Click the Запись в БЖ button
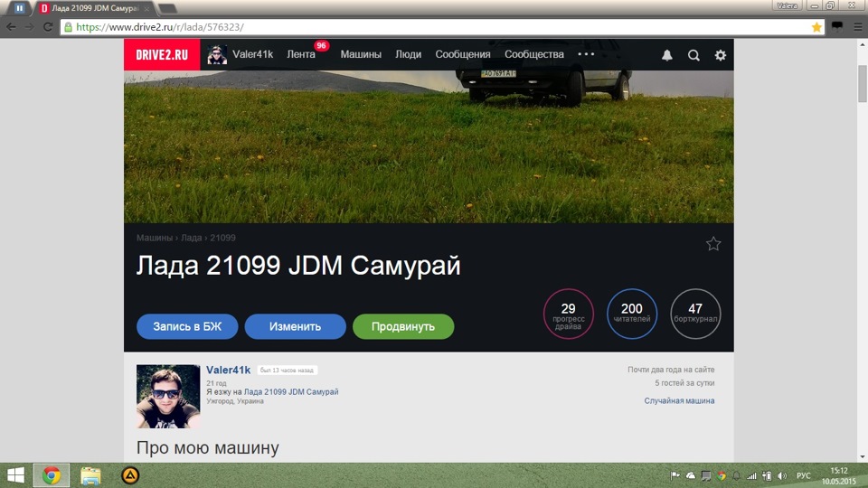The height and width of the screenshot is (488, 868). [187, 326]
